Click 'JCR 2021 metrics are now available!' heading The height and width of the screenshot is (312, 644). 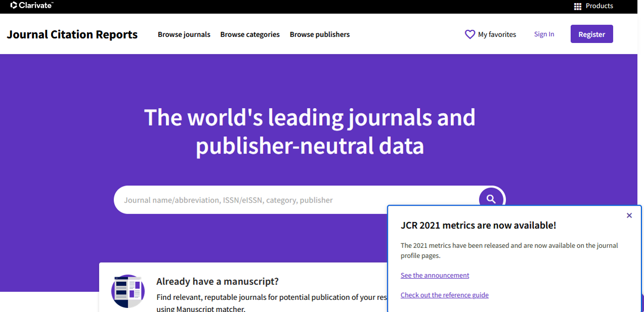[x=478, y=225]
